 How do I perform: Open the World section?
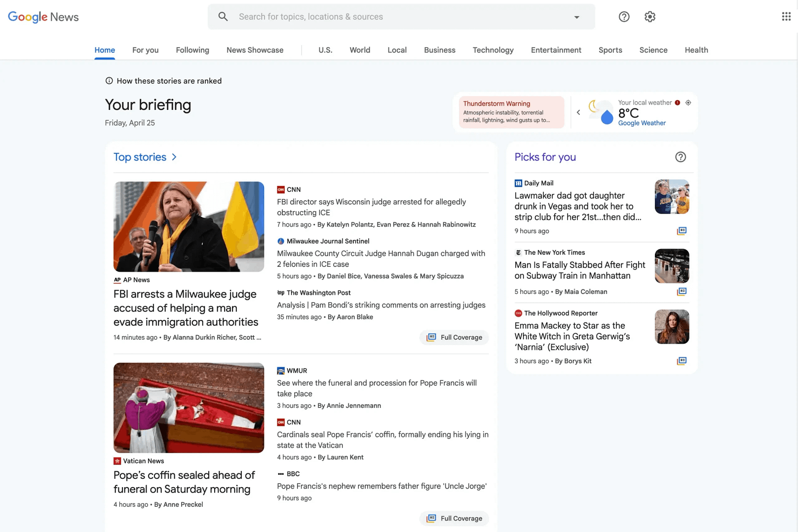point(360,50)
